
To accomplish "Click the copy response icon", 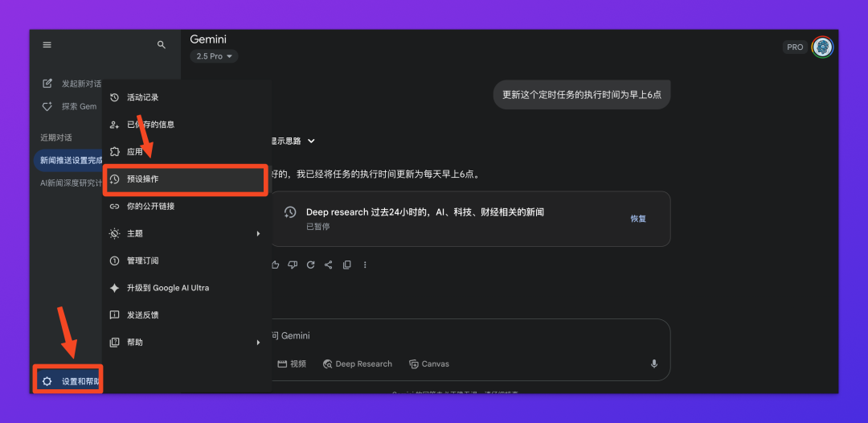I will click(347, 265).
